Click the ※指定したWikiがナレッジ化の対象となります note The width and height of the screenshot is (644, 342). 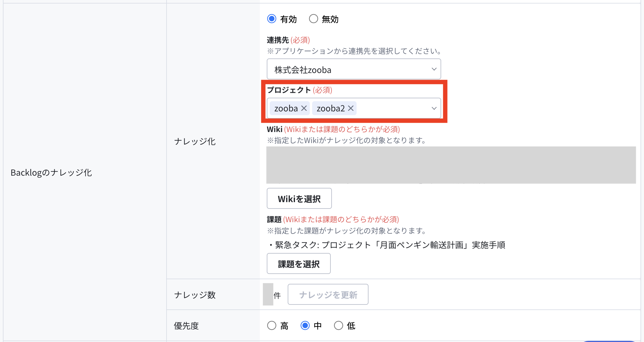click(347, 140)
